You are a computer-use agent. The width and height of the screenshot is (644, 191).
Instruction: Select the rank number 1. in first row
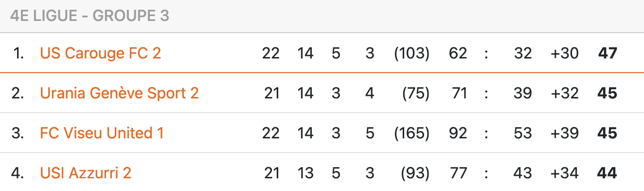click(18, 53)
